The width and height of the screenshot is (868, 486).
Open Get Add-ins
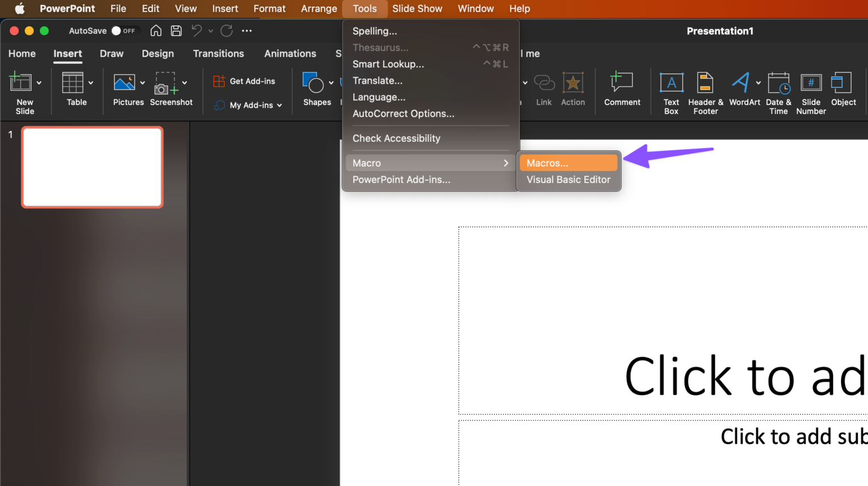point(245,81)
